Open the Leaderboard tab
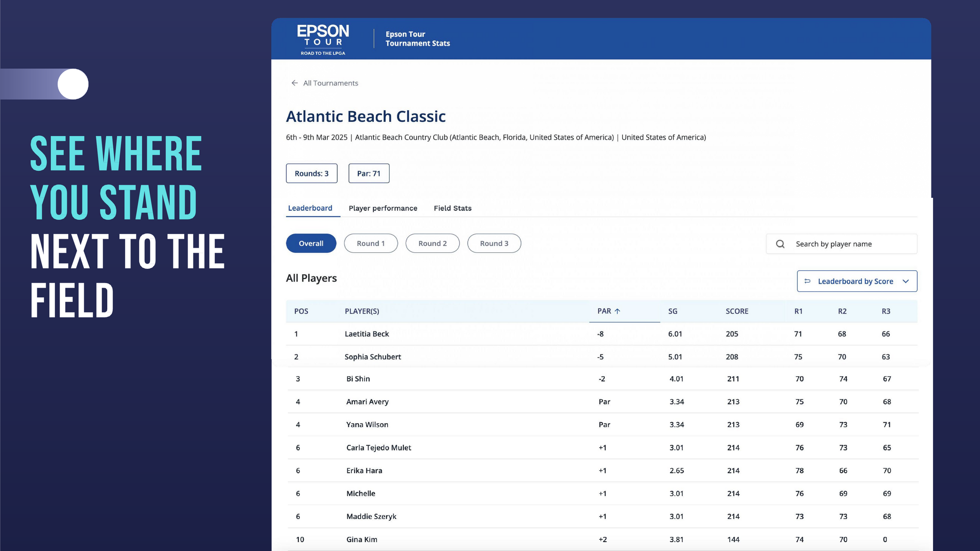This screenshot has height=551, width=980. 310,208
